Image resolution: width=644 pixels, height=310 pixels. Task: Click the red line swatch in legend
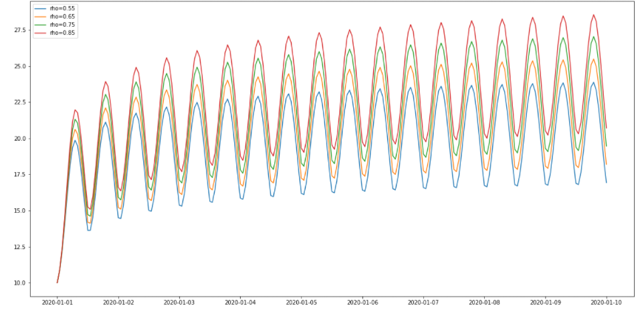pos(41,33)
